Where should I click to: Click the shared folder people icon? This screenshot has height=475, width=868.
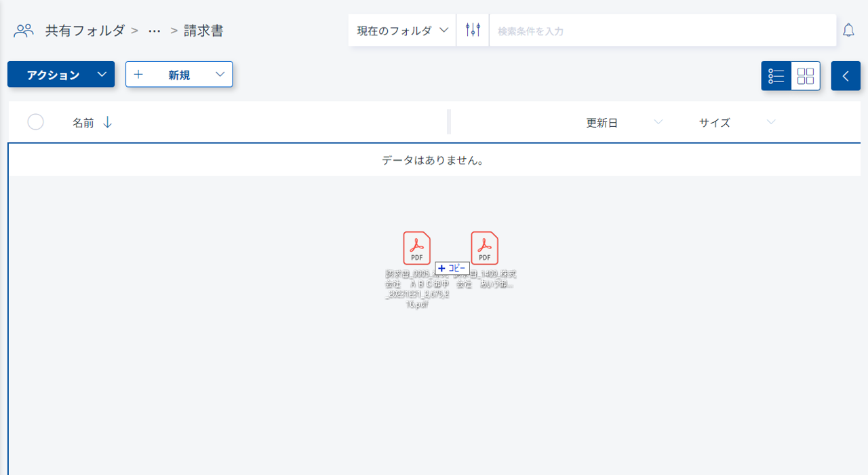point(24,31)
